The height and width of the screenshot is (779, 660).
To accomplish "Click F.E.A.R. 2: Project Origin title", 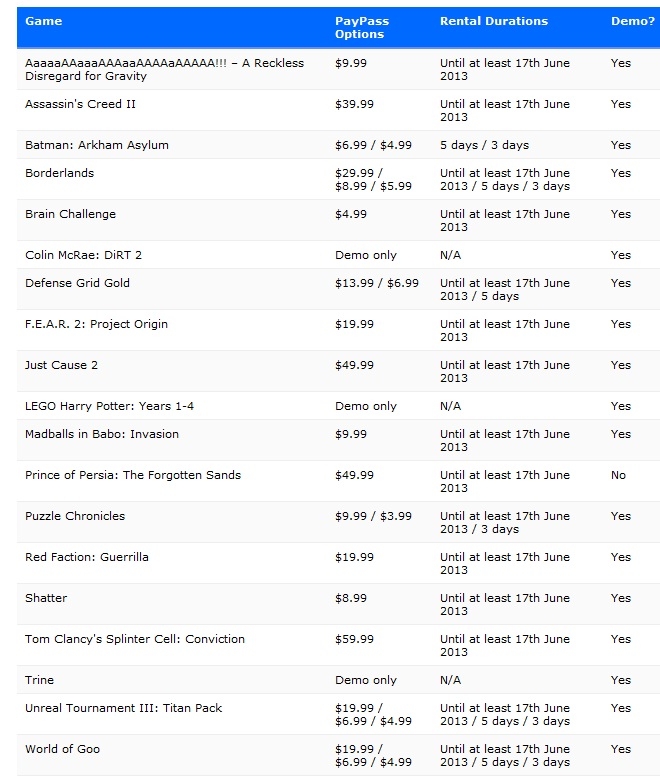I will [x=96, y=324].
